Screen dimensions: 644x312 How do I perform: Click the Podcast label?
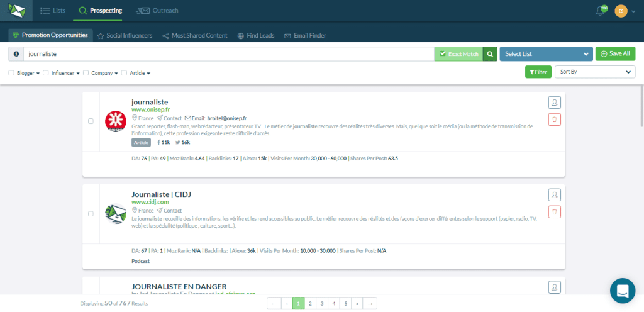[x=141, y=261]
